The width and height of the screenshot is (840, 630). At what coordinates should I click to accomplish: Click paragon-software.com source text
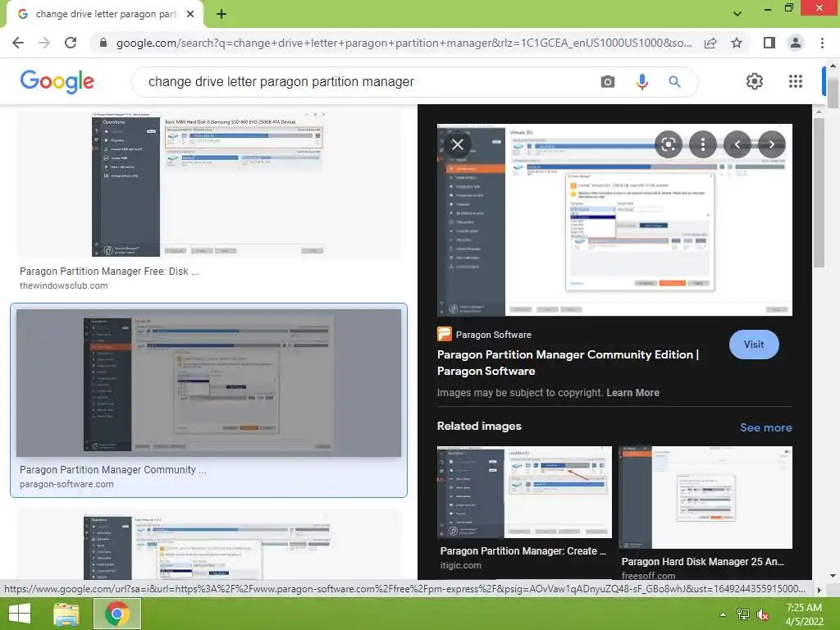[x=66, y=484]
